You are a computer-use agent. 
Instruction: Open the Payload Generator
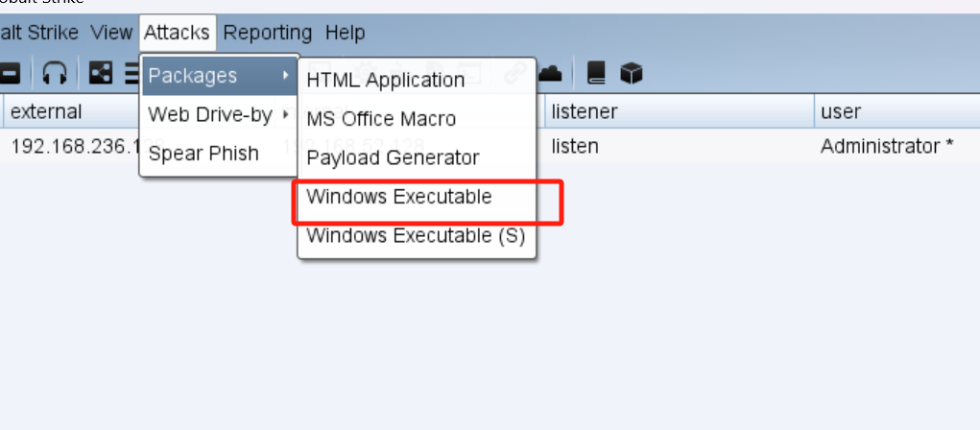point(393,157)
